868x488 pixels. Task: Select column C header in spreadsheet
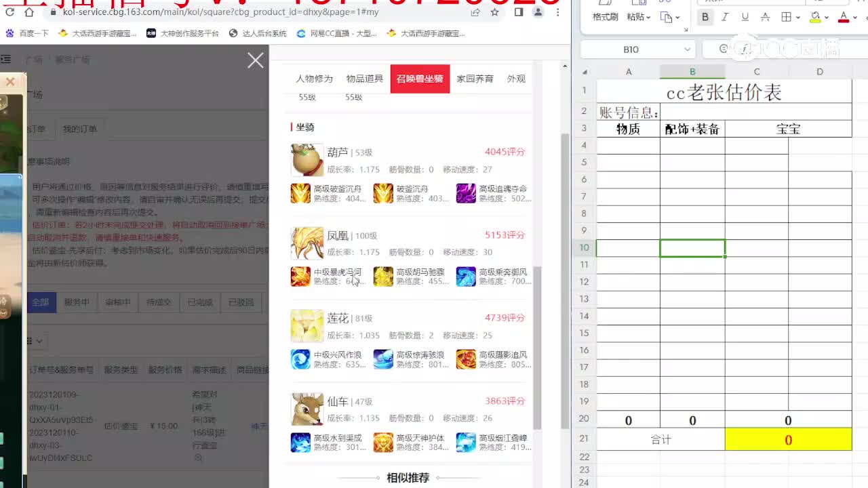[757, 72]
